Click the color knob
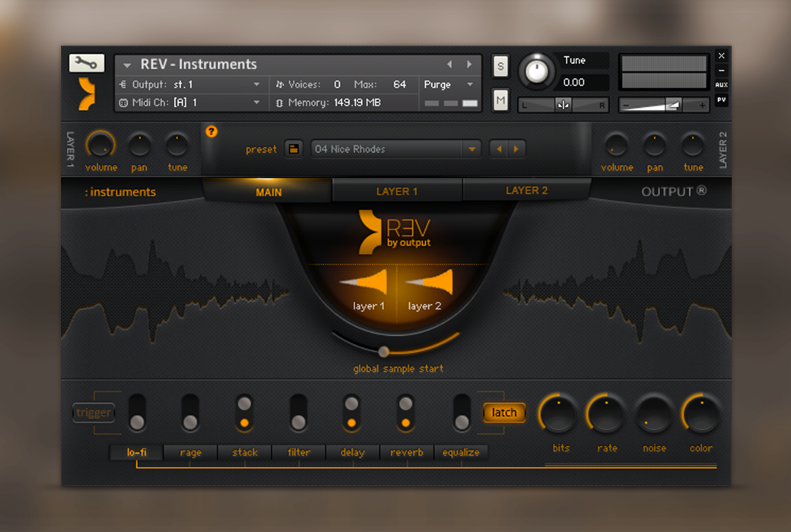Image resolution: width=791 pixels, height=532 pixels. (x=700, y=414)
